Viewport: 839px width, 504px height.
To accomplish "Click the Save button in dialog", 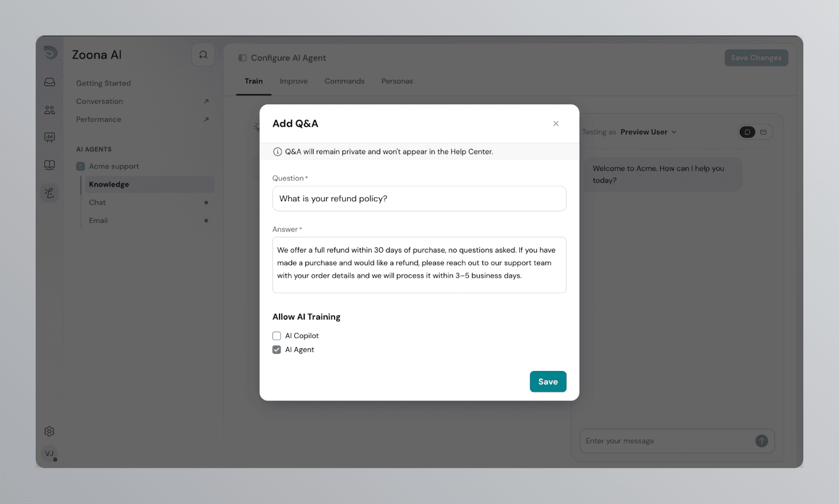I will [548, 382].
